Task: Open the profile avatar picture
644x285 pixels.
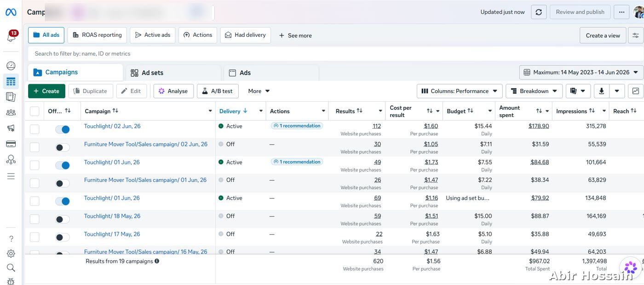Action: coord(639,12)
